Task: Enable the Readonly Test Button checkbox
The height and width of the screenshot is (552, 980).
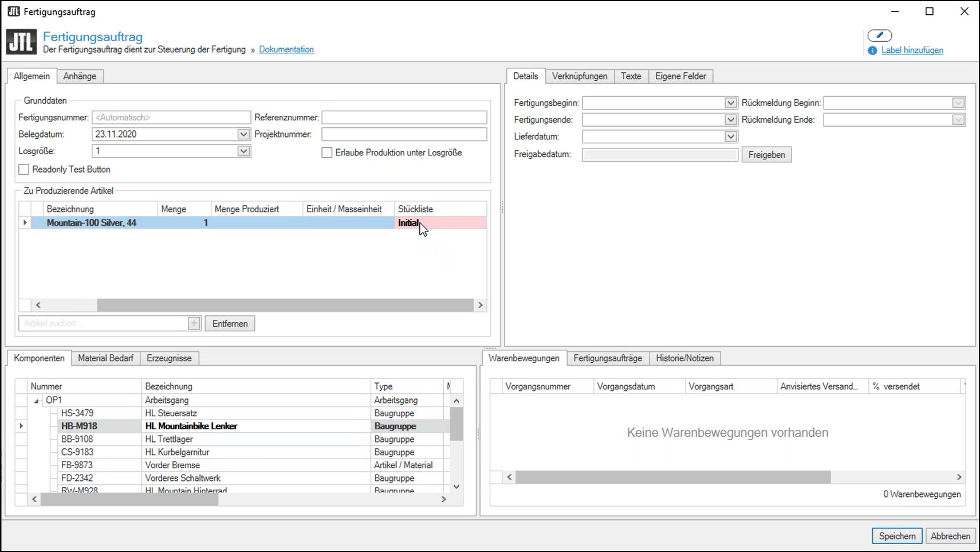Action: click(x=23, y=169)
